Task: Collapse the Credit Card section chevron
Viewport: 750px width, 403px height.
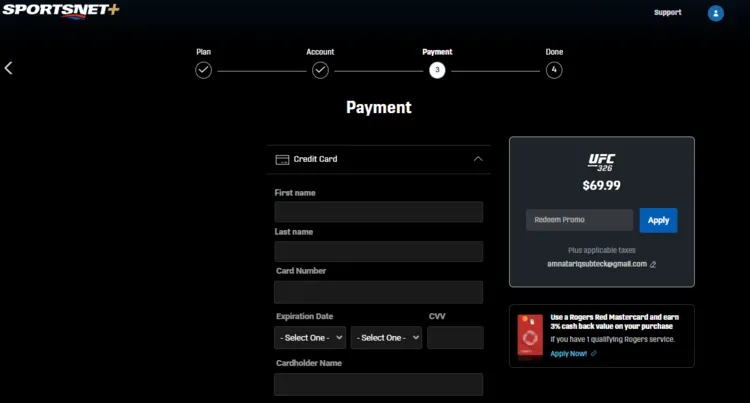Action: click(x=478, y=159)
